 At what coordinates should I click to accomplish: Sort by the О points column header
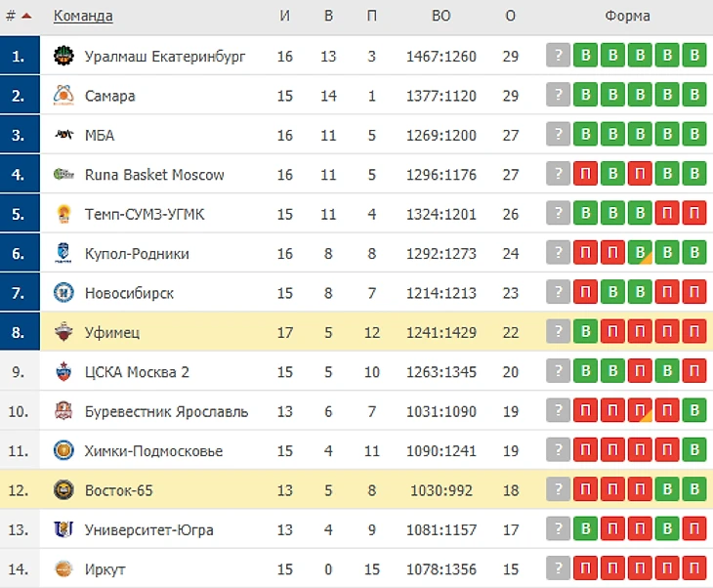(510, 17)
